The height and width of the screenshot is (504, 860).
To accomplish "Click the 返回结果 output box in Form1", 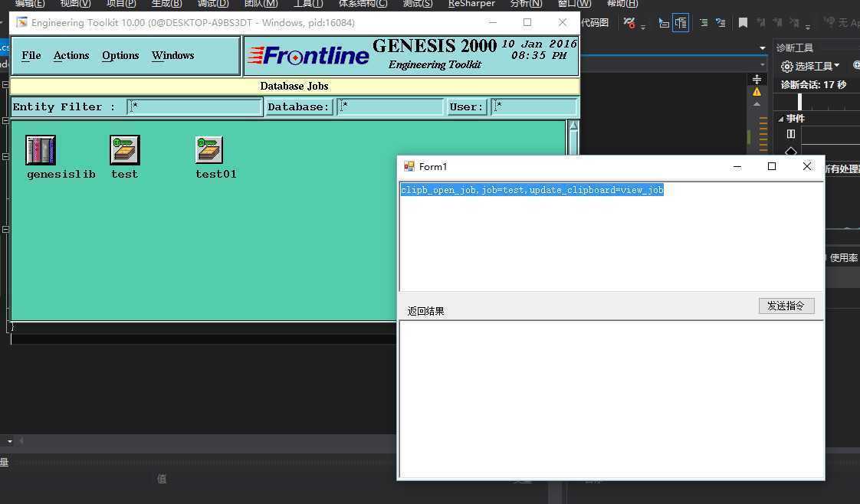I will pos(611,399).
